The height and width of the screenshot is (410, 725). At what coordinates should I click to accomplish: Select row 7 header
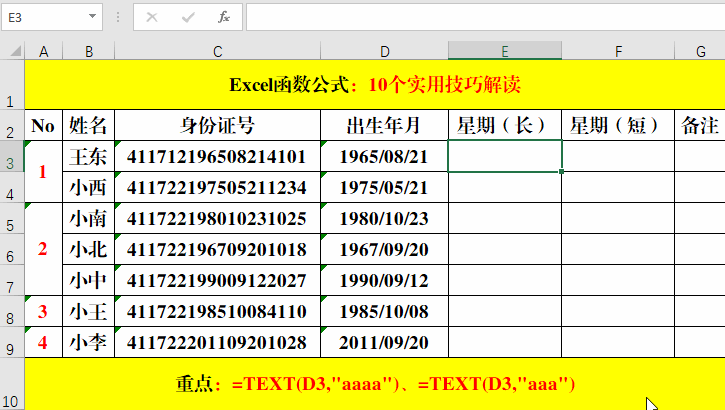(x=12, y=280)
